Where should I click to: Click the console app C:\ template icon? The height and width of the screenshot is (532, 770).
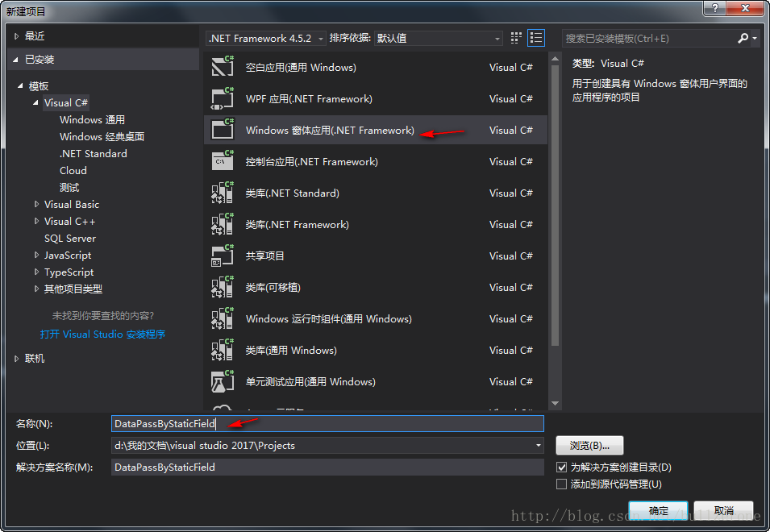[223, 161]
